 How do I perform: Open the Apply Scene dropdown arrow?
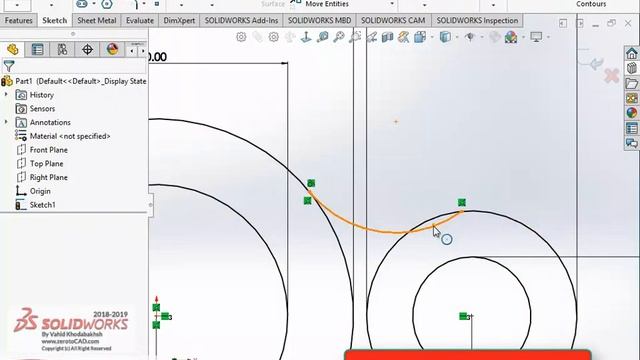click(523, 38)
